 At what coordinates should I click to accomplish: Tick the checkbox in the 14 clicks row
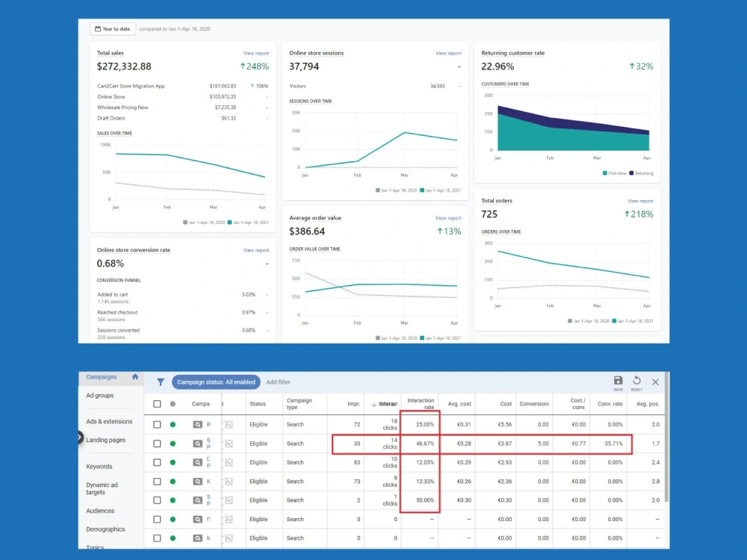tap(157, 444)
